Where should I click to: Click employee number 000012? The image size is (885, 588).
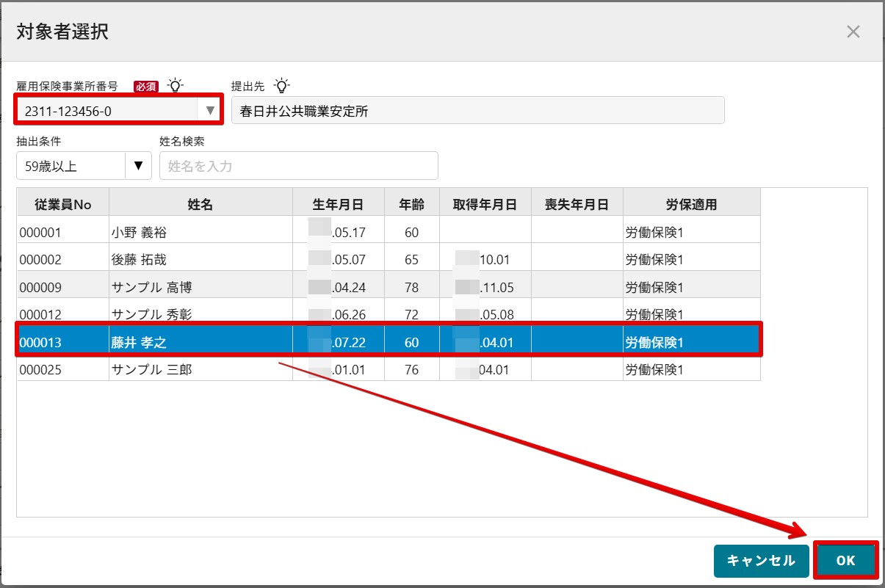point(40,314)
